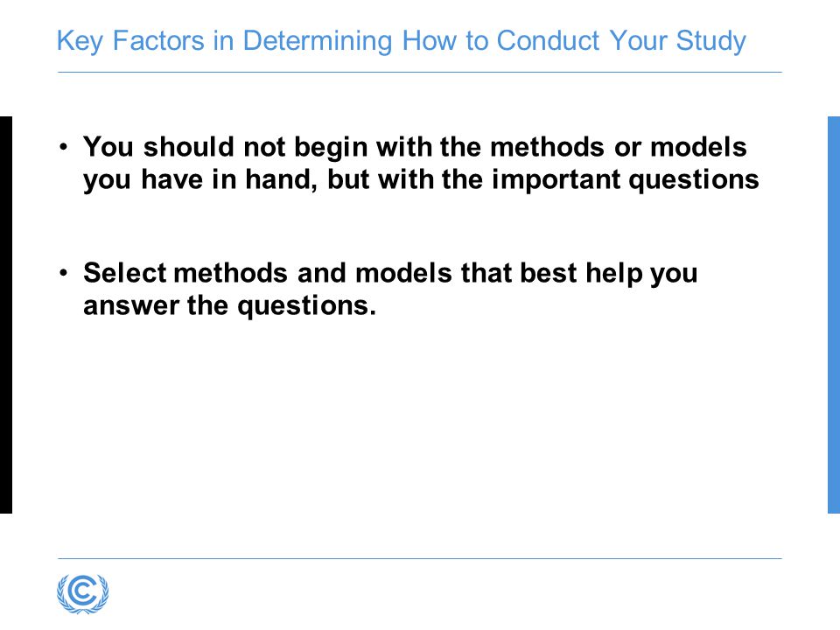Viewport: 840px width, 630px height.
Task: Click the word 'Study' in the title
Action: pos(710,41)
